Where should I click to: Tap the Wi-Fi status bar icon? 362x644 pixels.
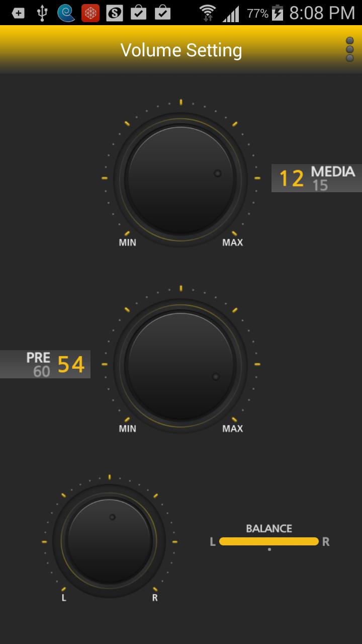(x=207, y=13)
